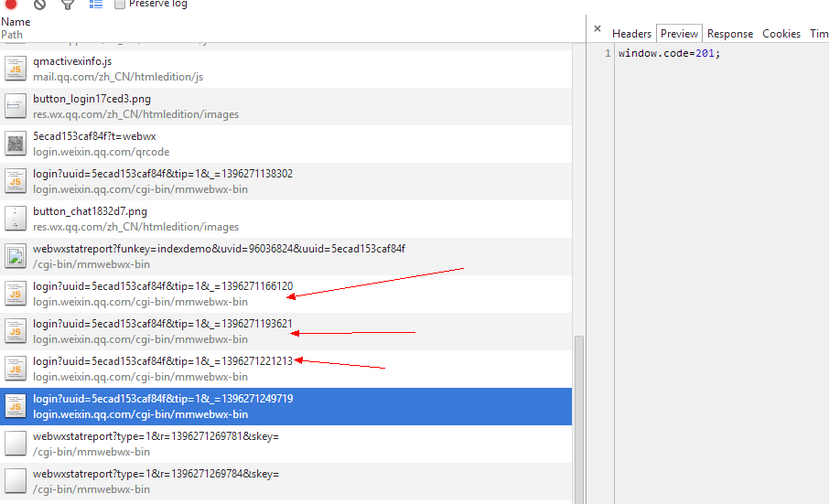Select the button_chat1832d7.png request

[x=285, y=219]
